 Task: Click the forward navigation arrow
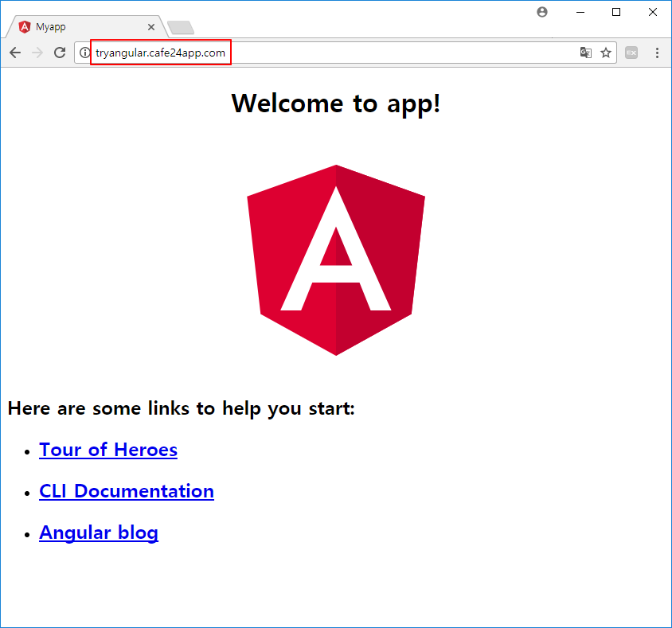click(x=37, y=53)
